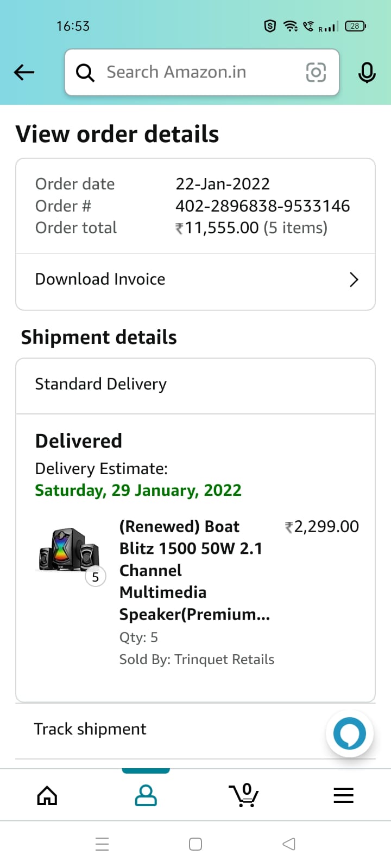Tap Download Invoice

click(100, 279)
